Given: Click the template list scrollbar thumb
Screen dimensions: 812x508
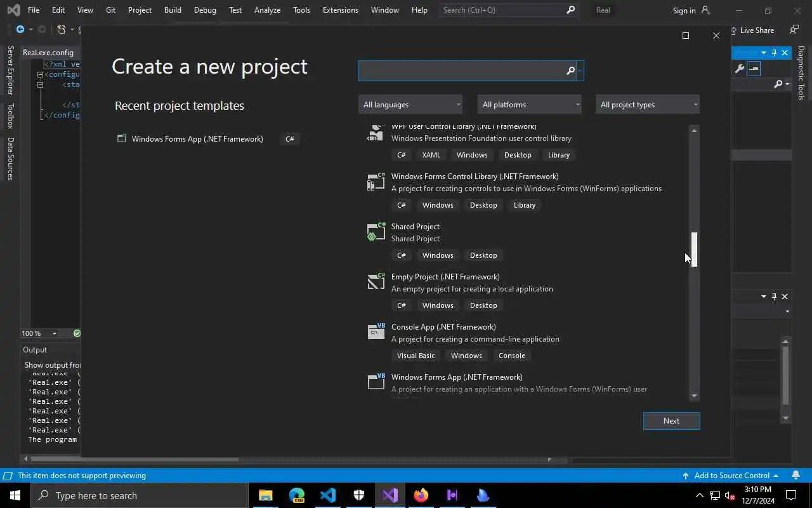Looking at the screenshot, I should [694, 250].
